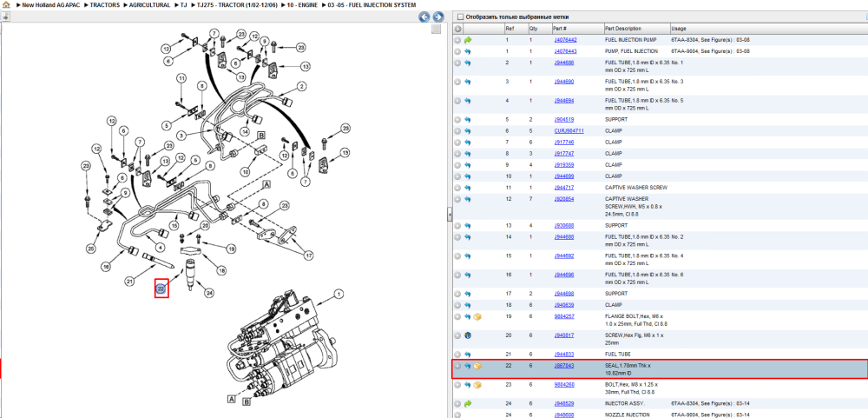The image size is (868, 418).
Task: Open part number CURJ904711 link
Action: [569, 131]
